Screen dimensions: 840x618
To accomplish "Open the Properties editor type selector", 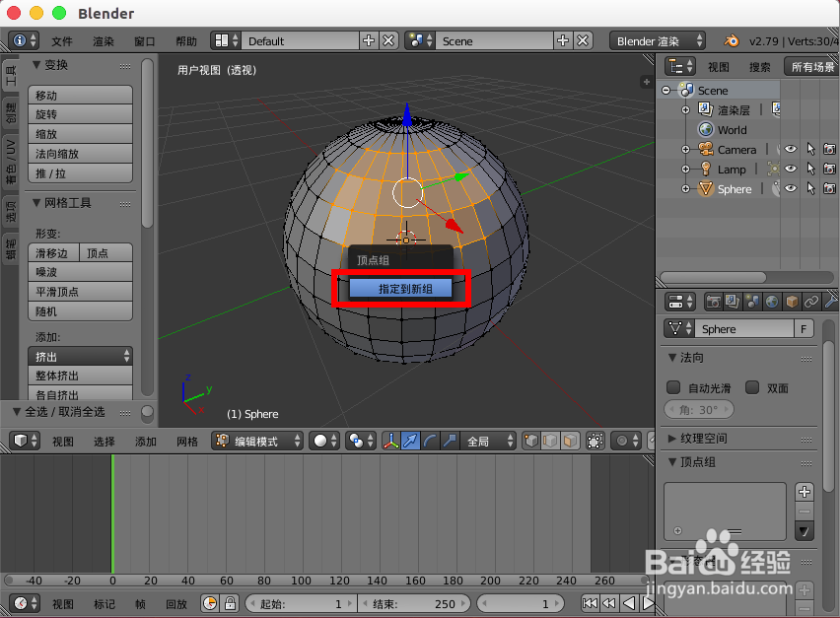I will [x=680, y=302].
